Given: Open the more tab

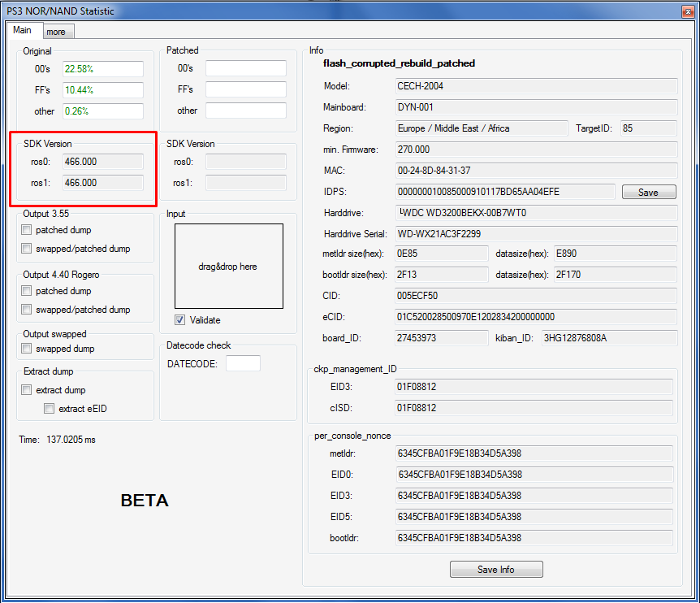Looking at the screenshot, I should click(58, 32).
